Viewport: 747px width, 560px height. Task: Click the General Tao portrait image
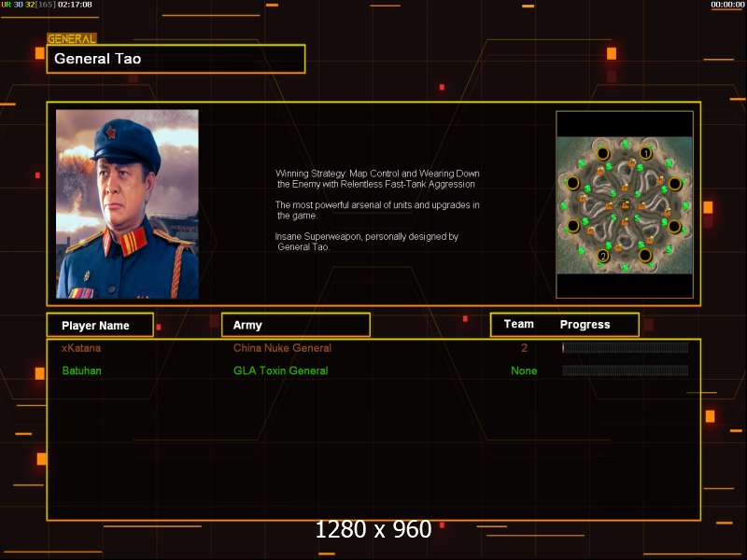point(127,204)
